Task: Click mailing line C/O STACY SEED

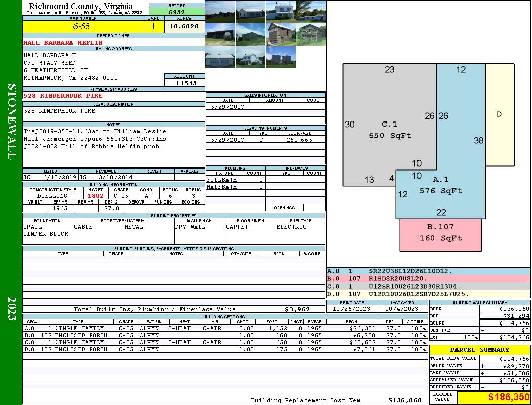Action: pos(50,63)
